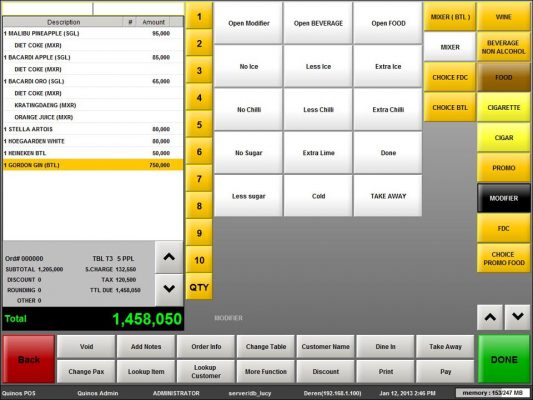Click the Change Table button
Image resolution: width=533 pixels, height=400 pixels.
[266, 347]
